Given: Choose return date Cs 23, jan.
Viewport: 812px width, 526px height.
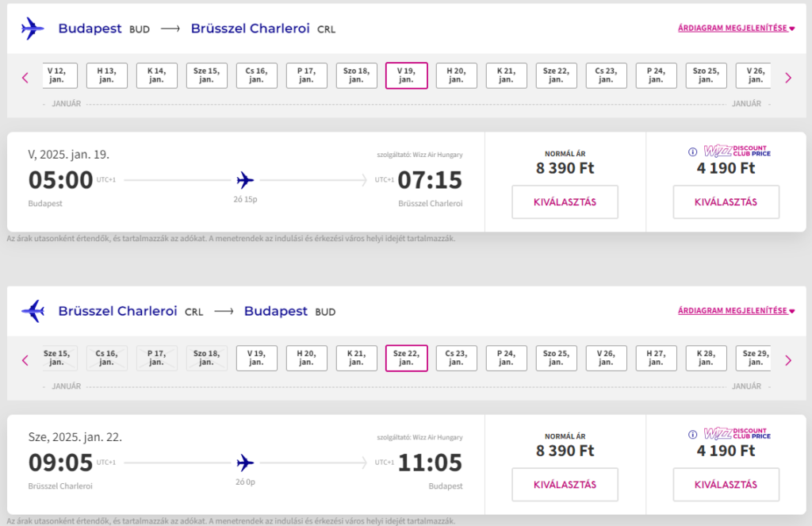Looking at the screenshot, I should point(456,358).
